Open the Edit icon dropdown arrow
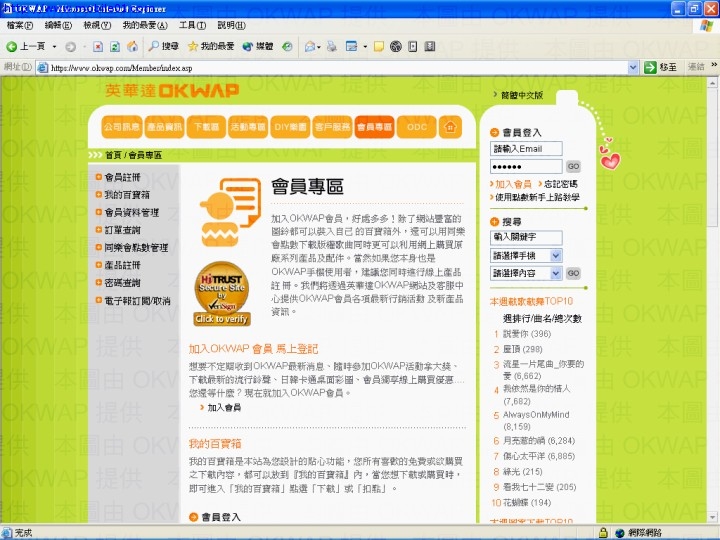This screenshot has height=540, width=720. point(365,47)
